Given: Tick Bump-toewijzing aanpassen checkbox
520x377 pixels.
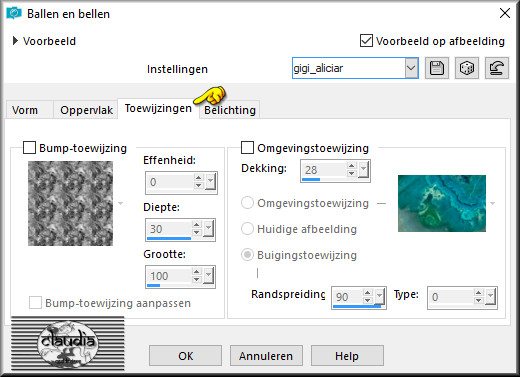Looking at the screenshot, I should [35, 303].
